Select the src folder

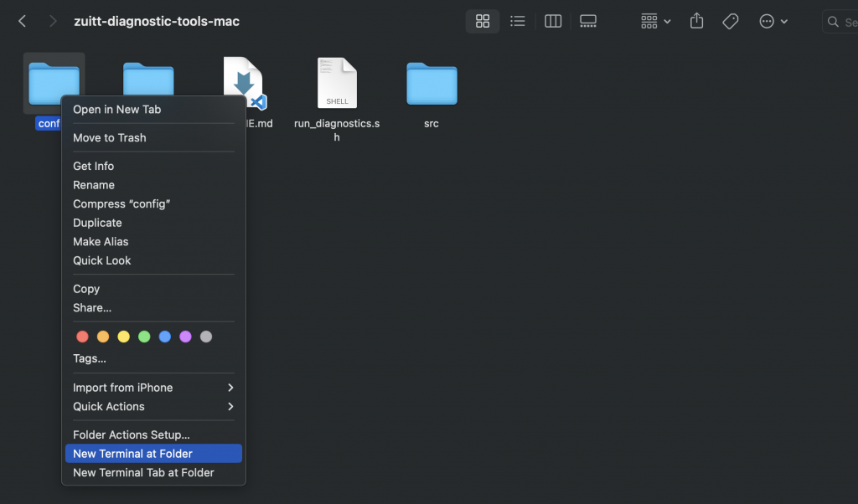[432, 84]
